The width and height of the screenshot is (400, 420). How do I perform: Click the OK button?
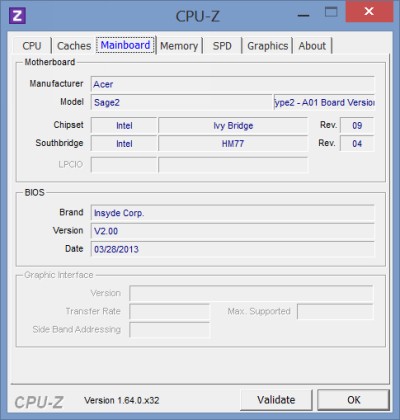353,400
